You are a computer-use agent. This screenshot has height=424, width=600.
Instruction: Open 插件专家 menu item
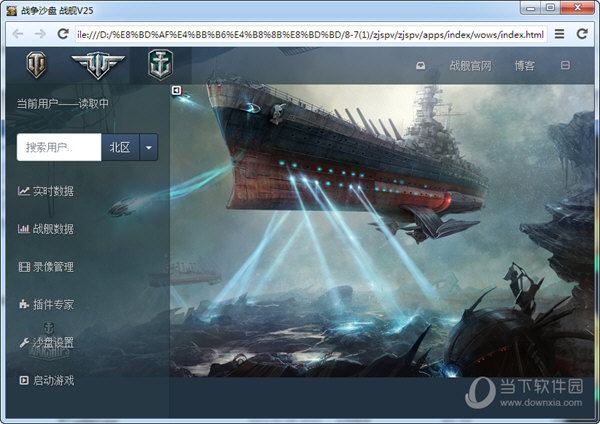coord(46,305)
